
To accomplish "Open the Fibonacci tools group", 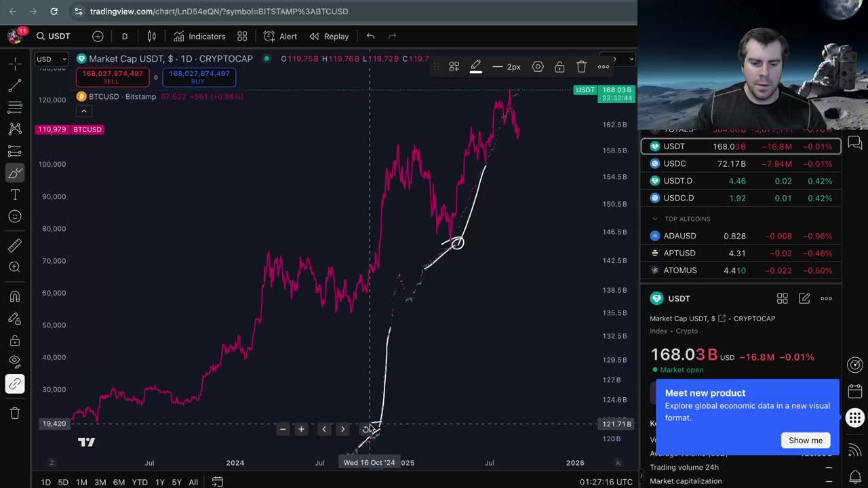I will click(x=15, y=107).
